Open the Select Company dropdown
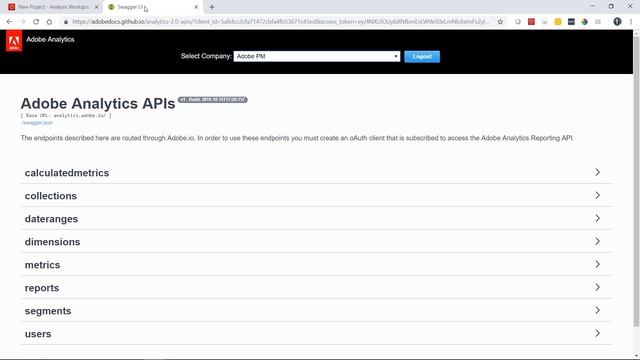The width and height of the screenshot is (640, 360). click(x=317, y=56)
